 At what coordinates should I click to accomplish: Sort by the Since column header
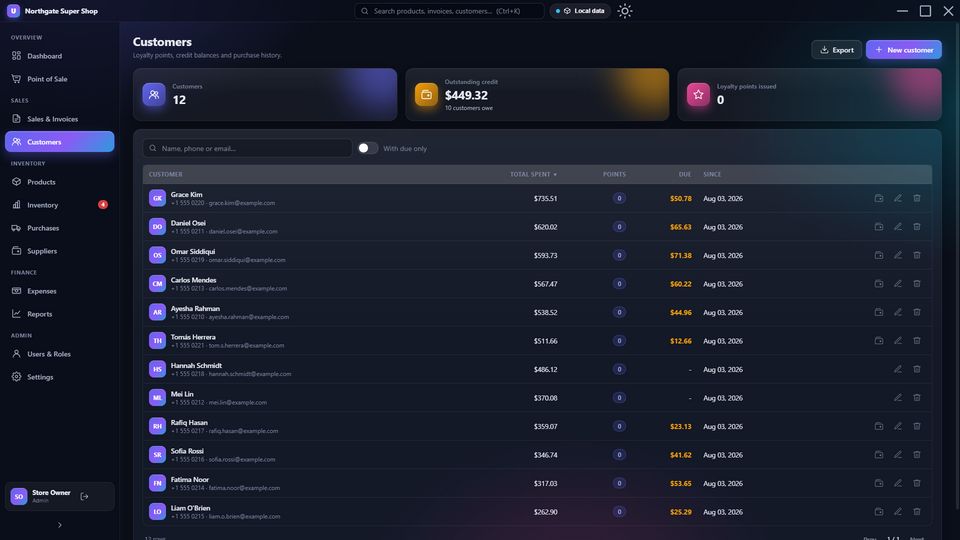tap(712, 174)
